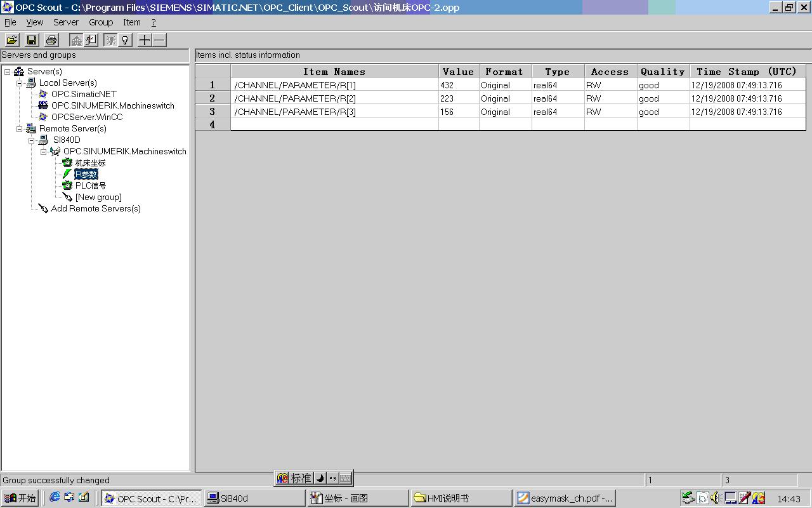The image size is (812, 508).
Task: Click the Local Server(s) computer icon
Action: 31,83
